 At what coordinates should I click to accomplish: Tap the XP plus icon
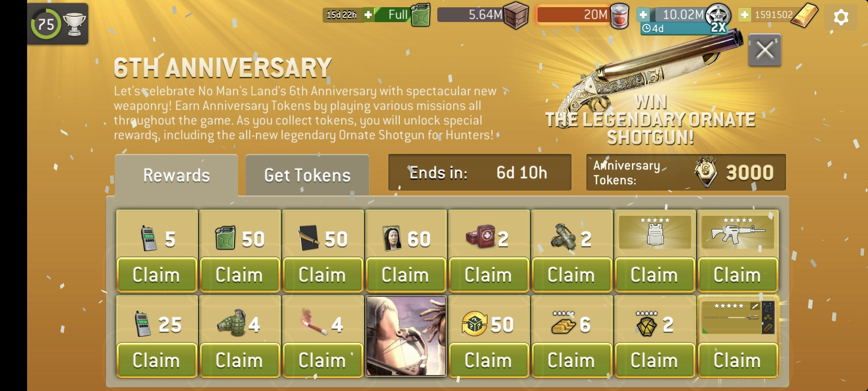click(x=643, y=15)
